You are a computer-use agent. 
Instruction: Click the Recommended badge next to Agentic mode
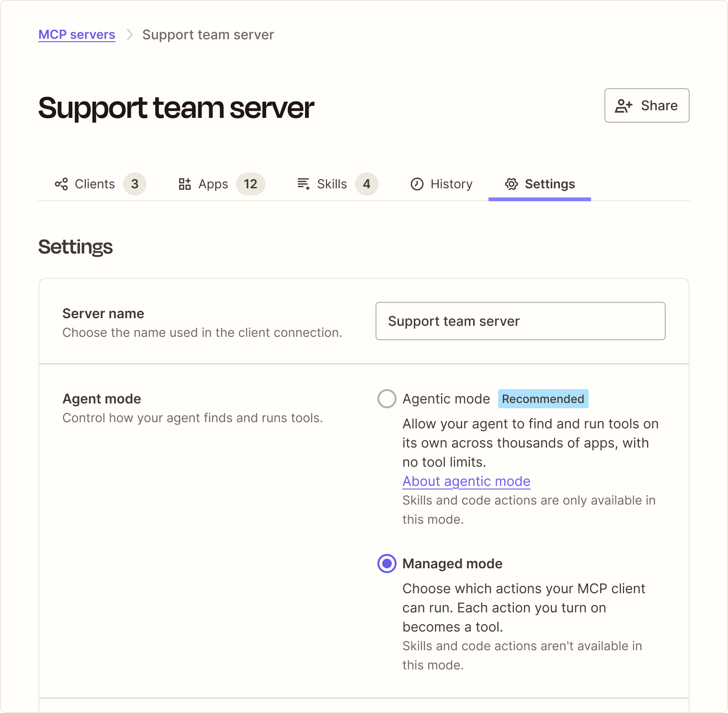543,399
